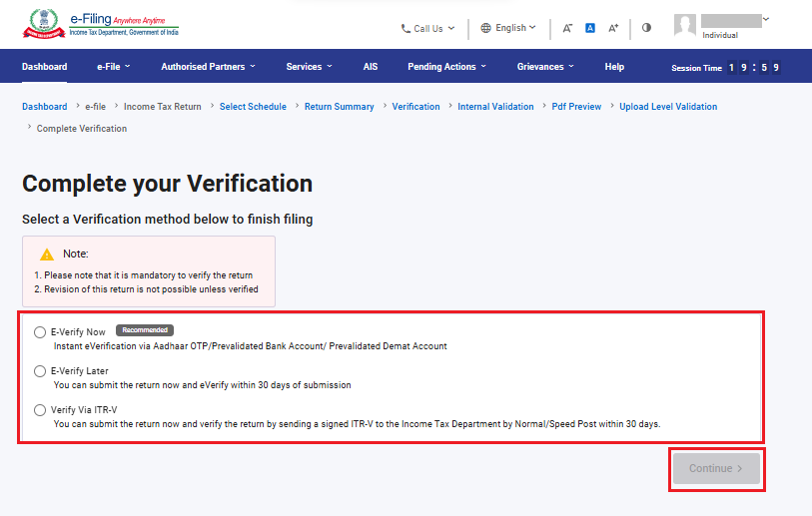Image resolution: width=812 pixels, height=516 pixels.
Task: Select the E-Verify Now radio button
Action: click(40, 332)
